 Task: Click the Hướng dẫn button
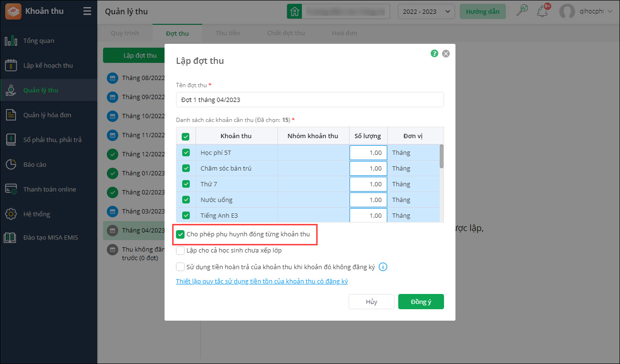[x=483, y=11]
